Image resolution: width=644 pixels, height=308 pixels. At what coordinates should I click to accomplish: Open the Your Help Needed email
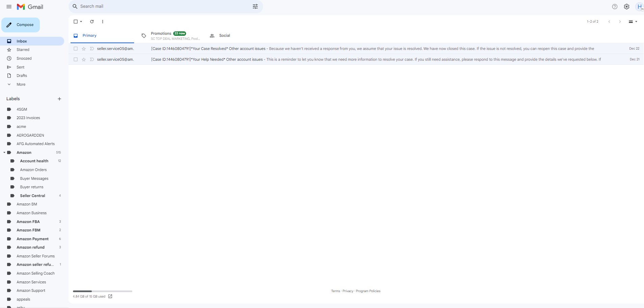(356, 59)
